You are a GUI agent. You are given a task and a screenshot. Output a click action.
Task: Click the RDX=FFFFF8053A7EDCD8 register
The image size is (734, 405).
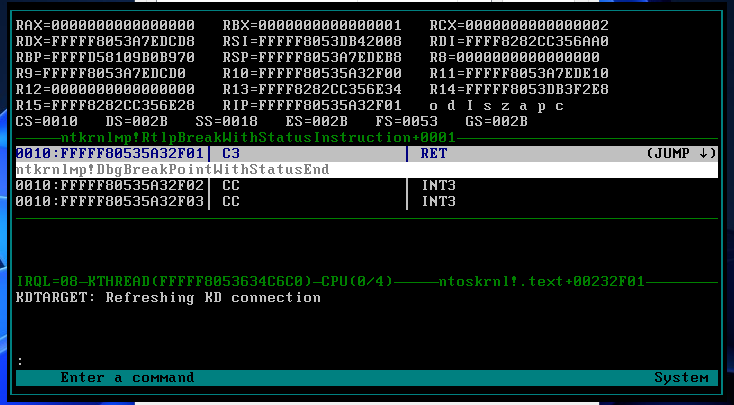(x=105, y=41)
